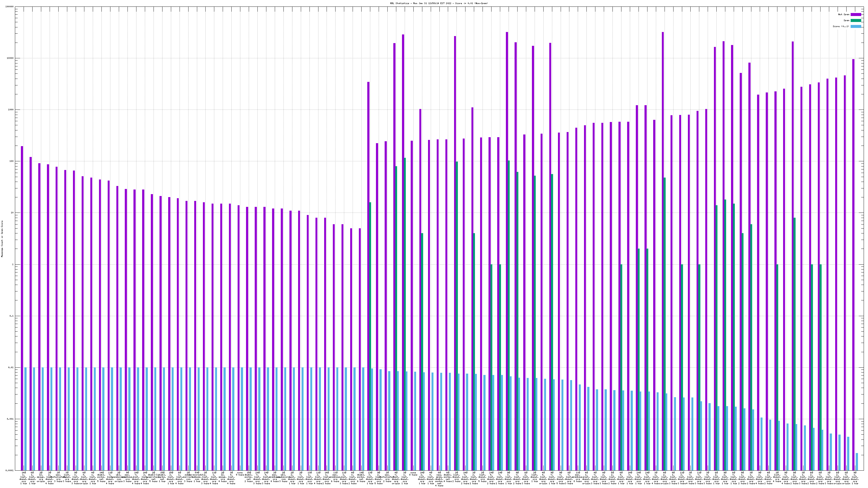Click the 100000 y-axis tick label

pyautogui.click(x=10, y=7)
